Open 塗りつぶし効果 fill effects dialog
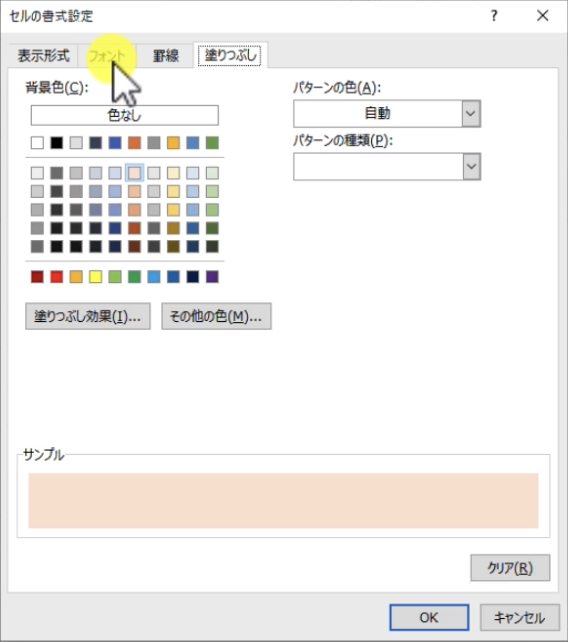The image size is (568, 642). (88, 316)
